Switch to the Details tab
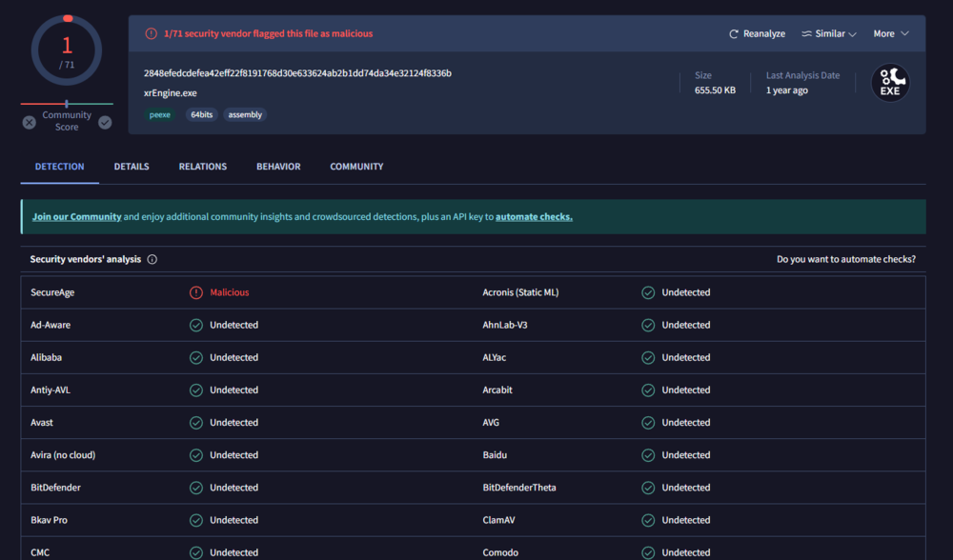 132,167
